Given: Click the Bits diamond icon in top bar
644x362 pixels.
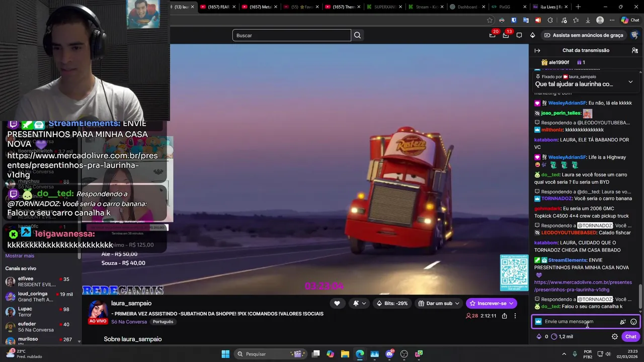Looking at the screenshot, I should 532,35.
